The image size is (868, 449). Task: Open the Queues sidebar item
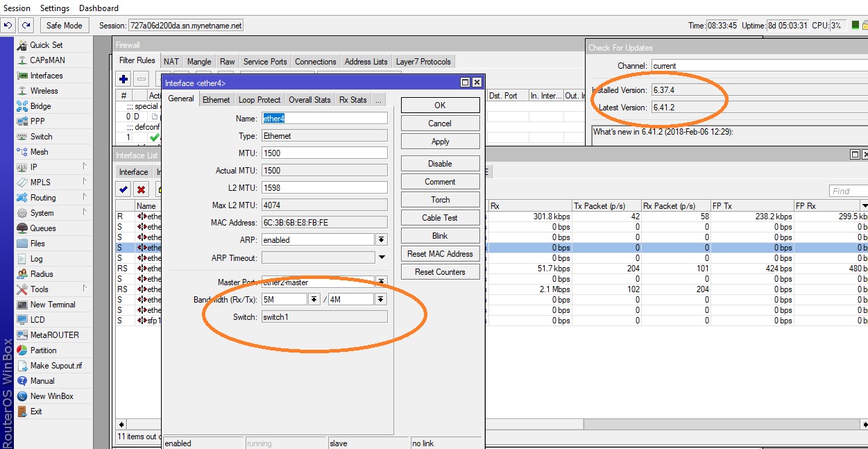(x=43, y=228)
